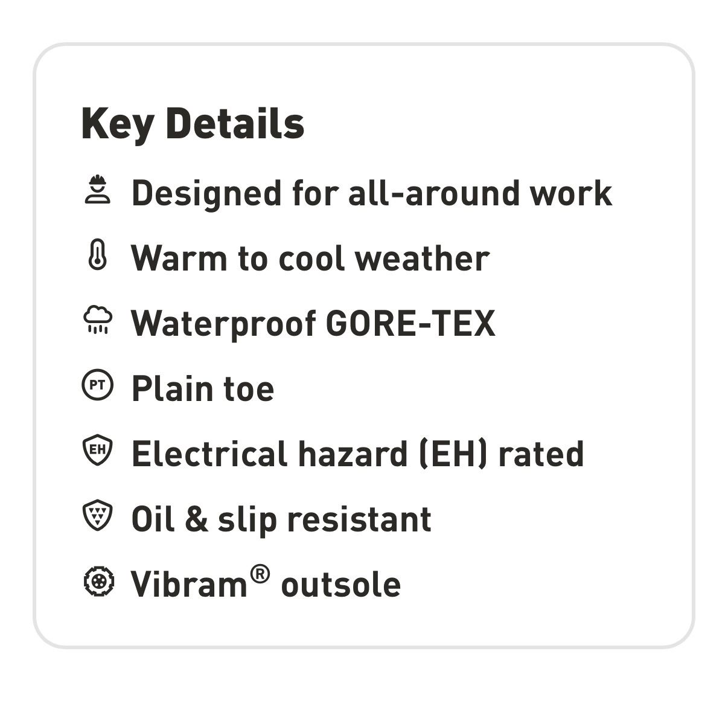Click the word 'outsole'
The image size is (728, 709).
[341, 585]
